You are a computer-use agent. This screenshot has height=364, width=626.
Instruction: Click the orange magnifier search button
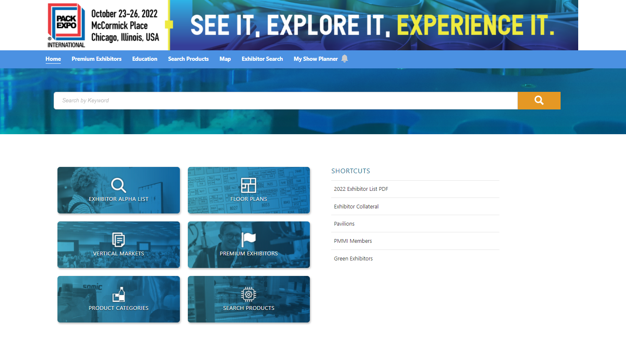pyautogui.click(x=539, y=101)
